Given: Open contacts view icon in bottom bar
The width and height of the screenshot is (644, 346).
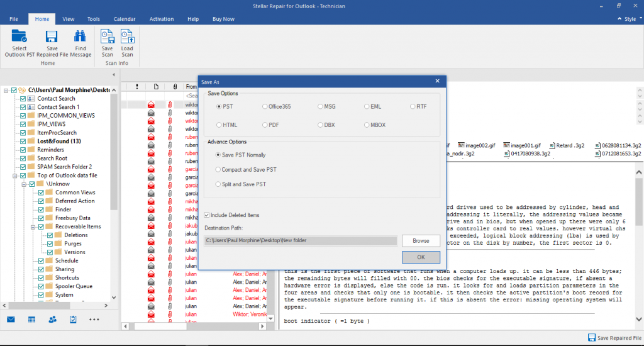Looking at the screenshot, I should (52, 320).
